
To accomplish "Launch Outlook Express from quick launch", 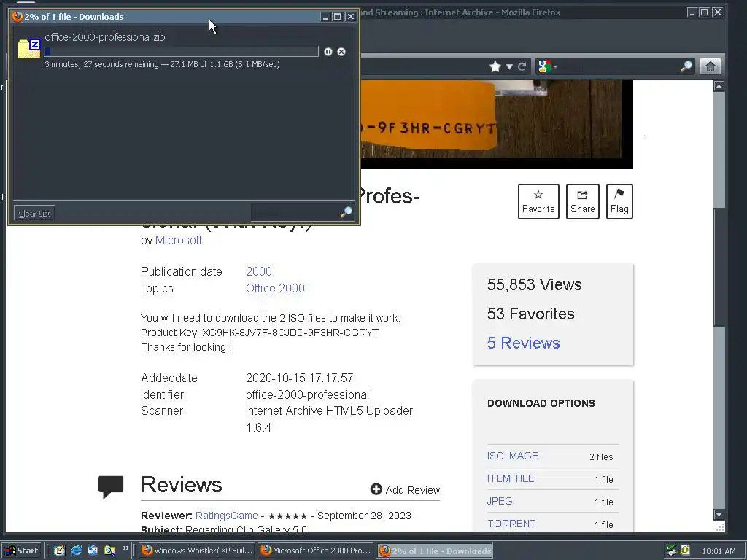I will pyautogui.click(x=93, y=551).
